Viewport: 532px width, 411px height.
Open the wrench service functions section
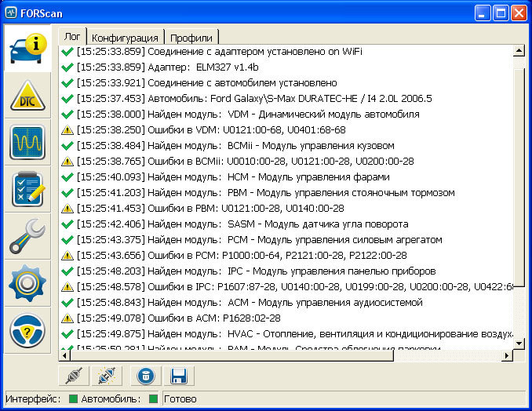(x=27, y=237)
